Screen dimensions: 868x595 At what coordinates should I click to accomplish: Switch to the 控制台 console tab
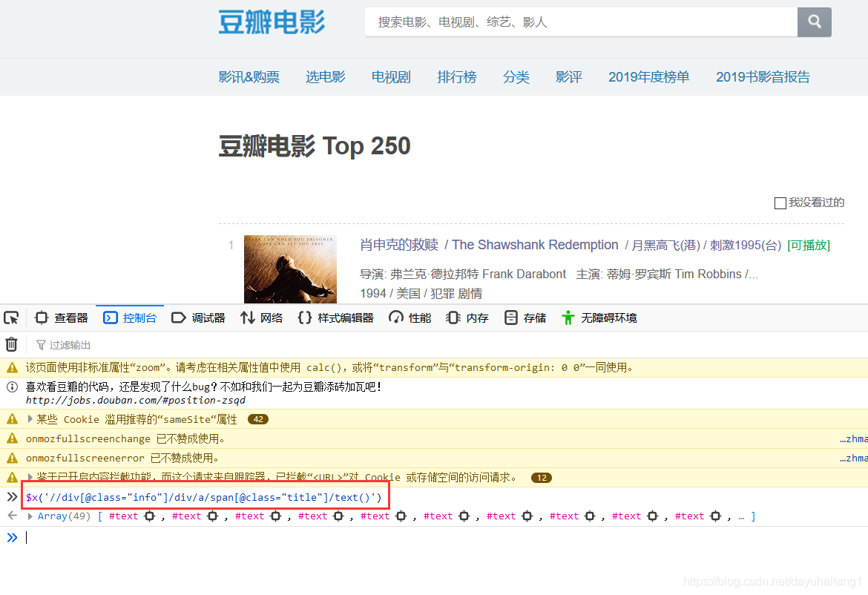(130, 318)
